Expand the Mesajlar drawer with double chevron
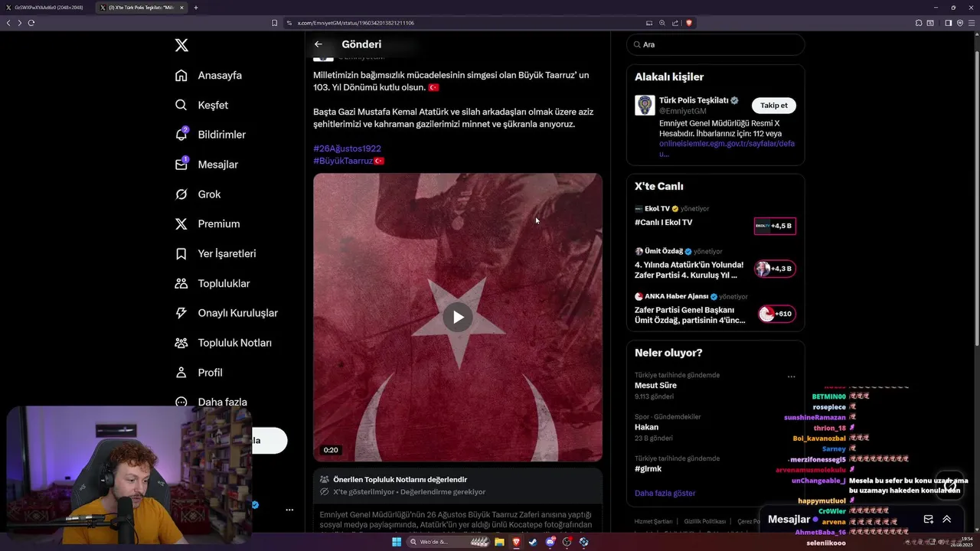The image size is (980, 551). coord(947,519)
